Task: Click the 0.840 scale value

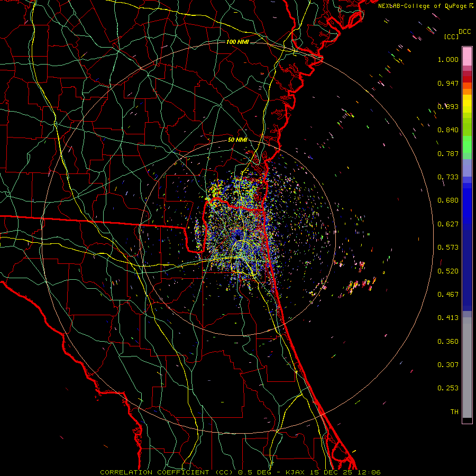Action: pos(448,130)
